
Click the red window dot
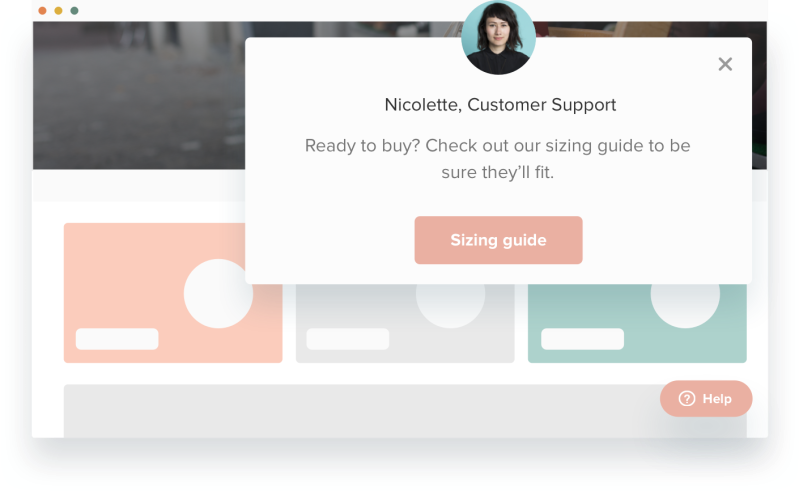[43, 11]
